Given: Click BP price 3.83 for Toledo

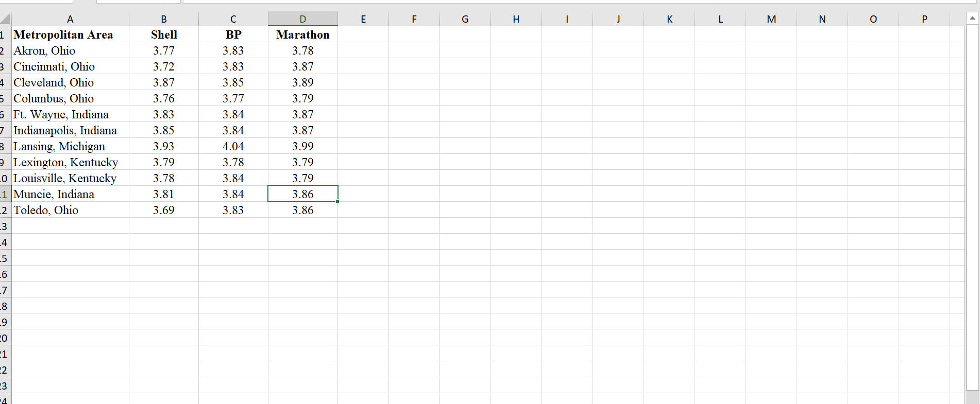Looking at the screenshot, I should coord(233,210).
